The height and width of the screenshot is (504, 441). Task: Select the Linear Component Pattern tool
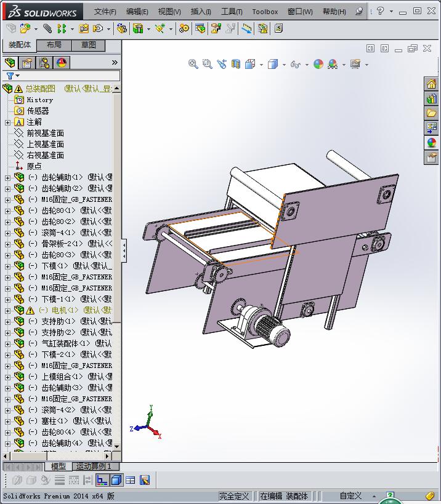click(x=62, y=28)
